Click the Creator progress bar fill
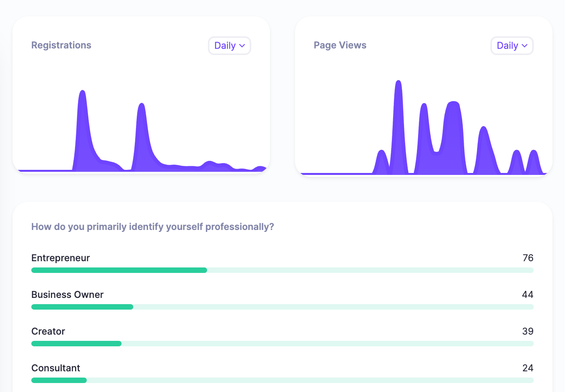This screenshot has height=392, width=565. click(x=76, y=344)
